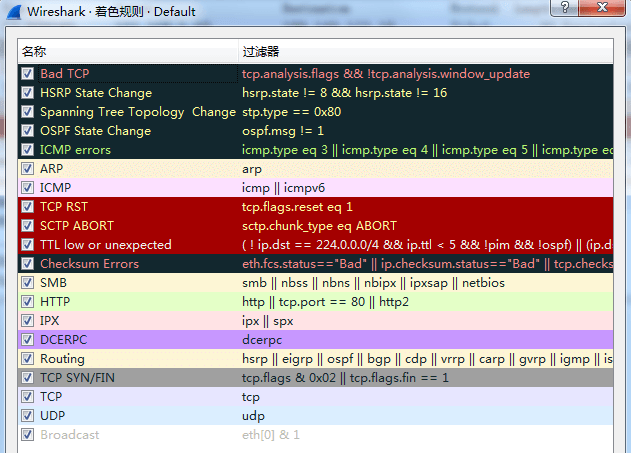This screenshot has height=453, width=631.
Task: Toggle TTL low or unexpected checkbox
Action: coord(27,245)
